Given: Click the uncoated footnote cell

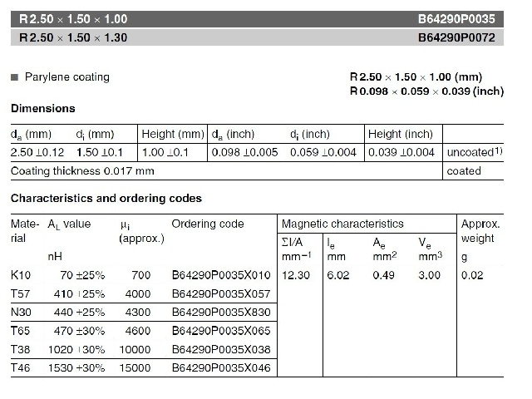Looking at the screenshot, I should (x=475, y=153).
